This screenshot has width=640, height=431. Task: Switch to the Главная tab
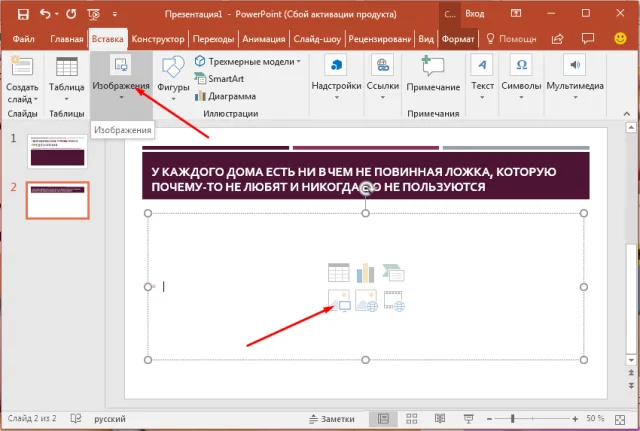point(67,39)
